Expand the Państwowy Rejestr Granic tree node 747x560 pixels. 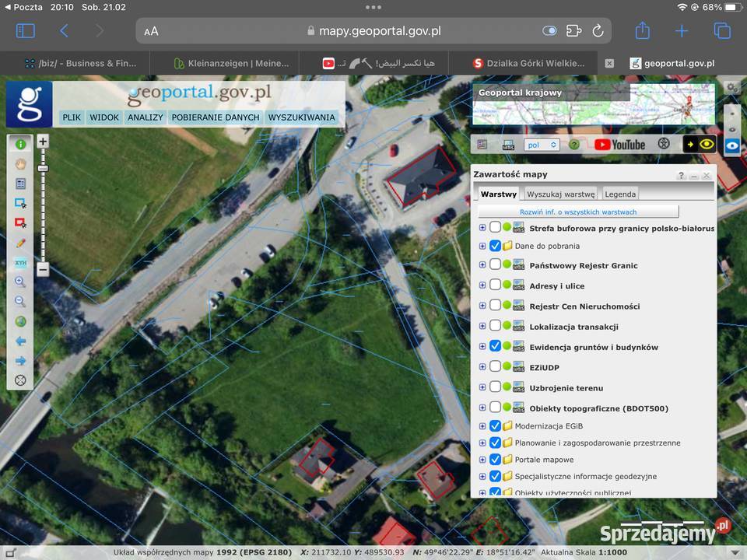(x=482, y=265)
